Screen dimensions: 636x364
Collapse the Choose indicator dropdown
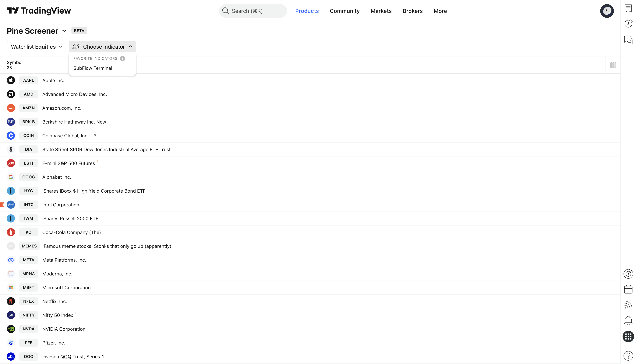pos(102,47)
